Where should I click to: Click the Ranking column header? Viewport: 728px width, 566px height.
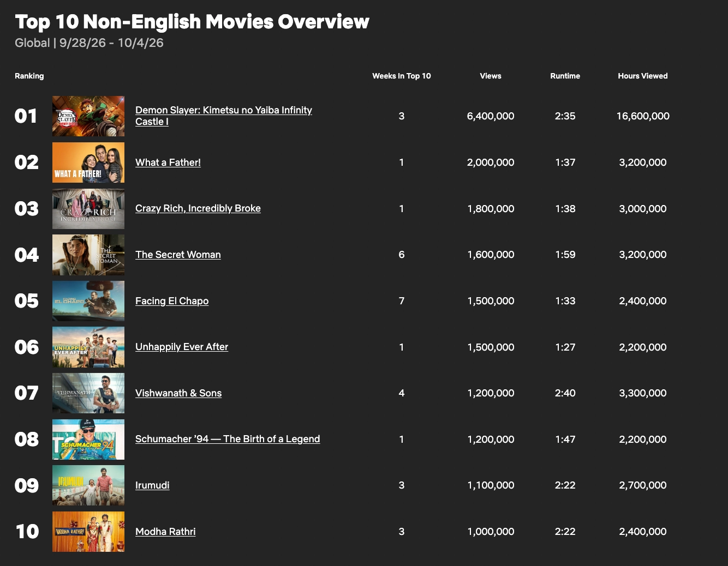point(29,76)
